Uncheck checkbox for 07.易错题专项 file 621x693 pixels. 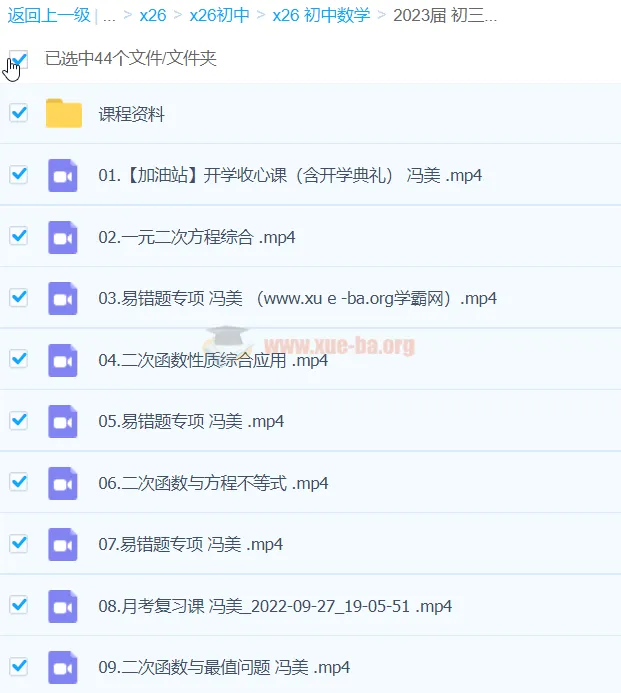click(x=19, y=543)
